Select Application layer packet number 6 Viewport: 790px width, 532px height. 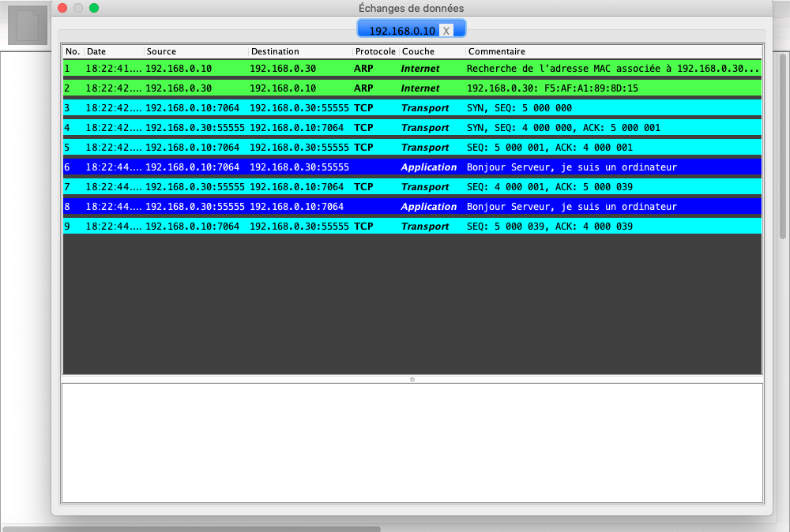point(411,167)
